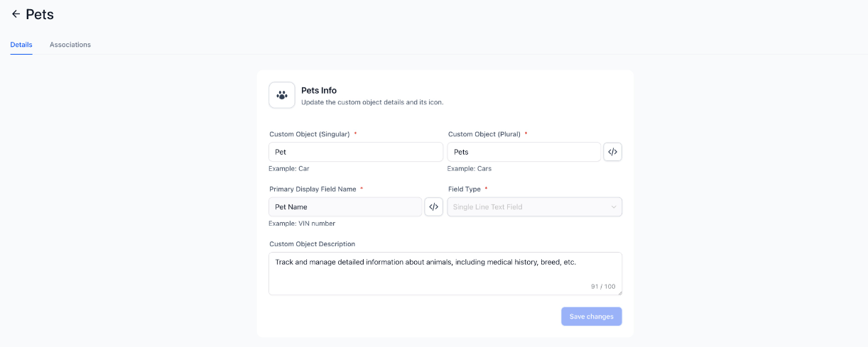Open the Associations tab
The width and height of the screenshot is (868, 347).
(70, 45)
